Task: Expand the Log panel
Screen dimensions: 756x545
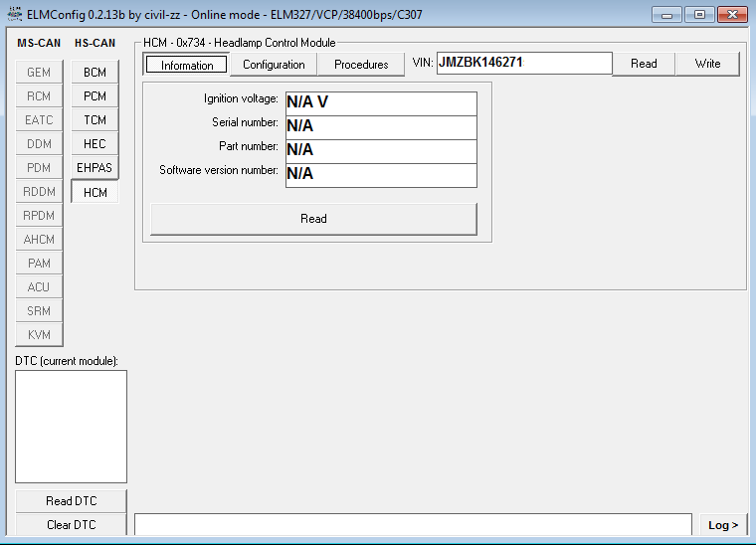Action: [722, 525]
